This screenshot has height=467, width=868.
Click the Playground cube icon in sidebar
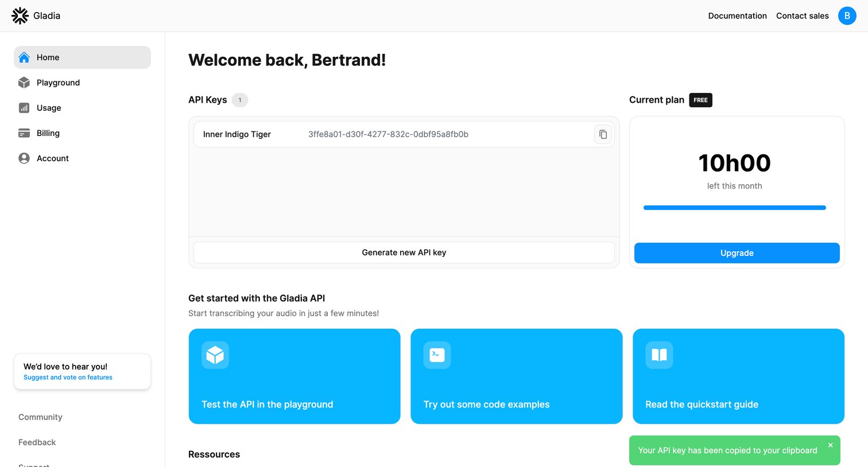pyautogui.click(x=24, y=83)
